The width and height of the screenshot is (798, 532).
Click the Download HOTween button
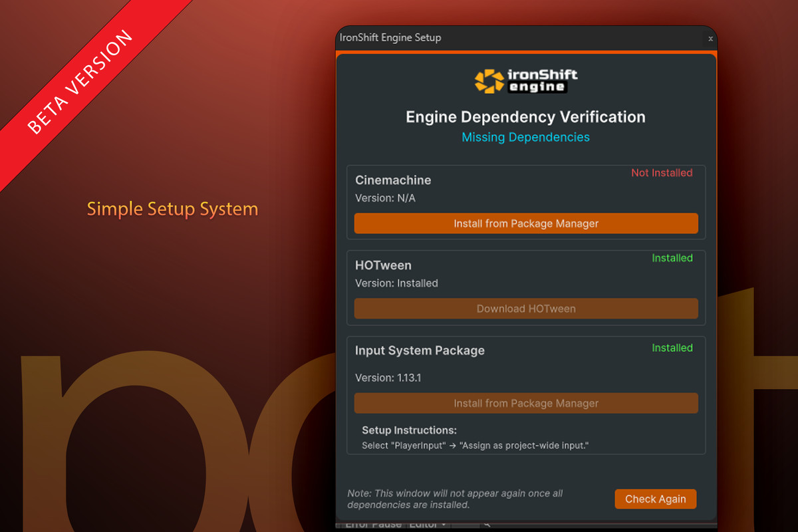[526, 309]
